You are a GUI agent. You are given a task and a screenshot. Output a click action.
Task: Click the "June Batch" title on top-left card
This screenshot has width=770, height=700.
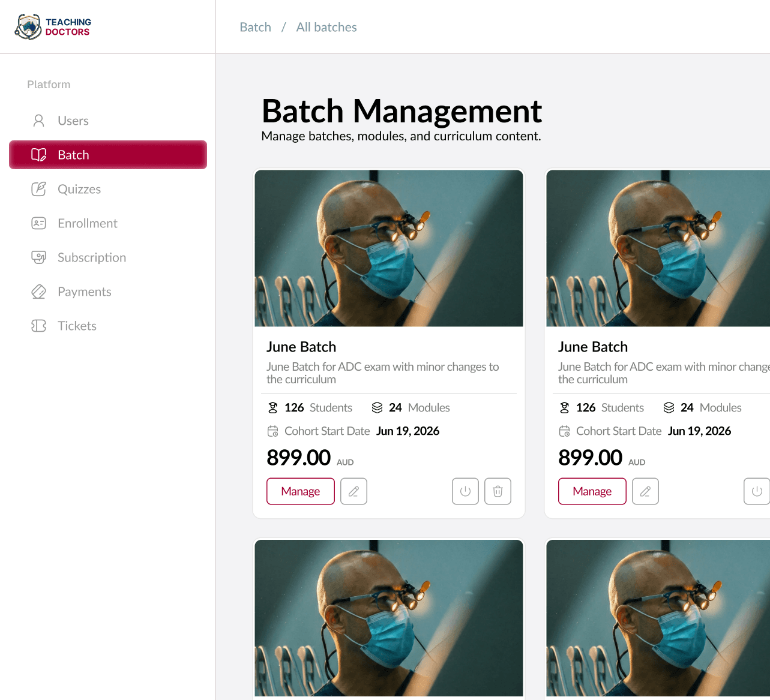[x=301, y=347]
